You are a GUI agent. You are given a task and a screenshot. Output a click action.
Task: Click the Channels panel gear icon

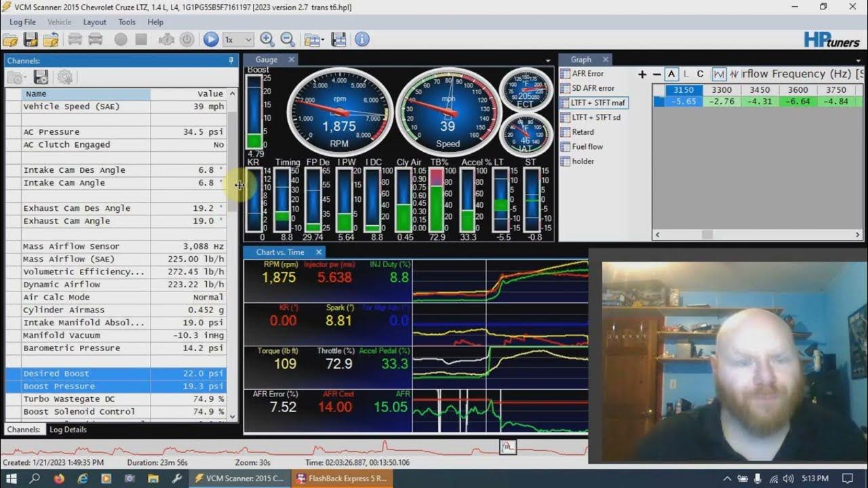point(65,77)
